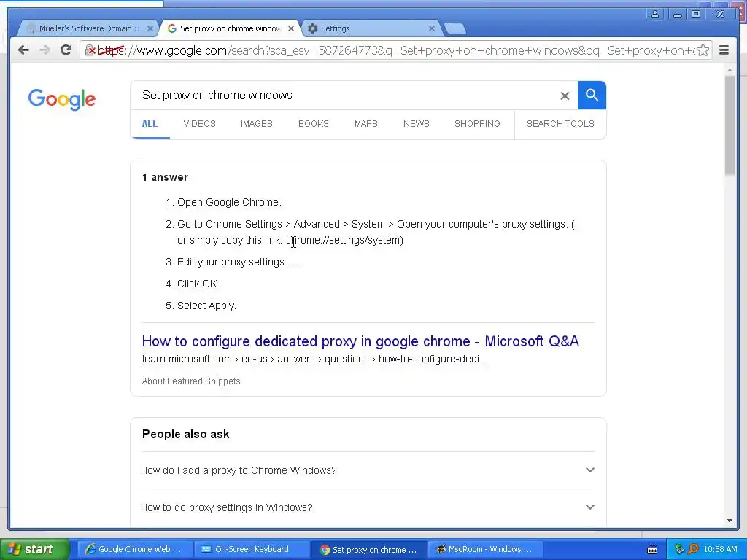Open the MsgRoom taskbar window

(484, 549)
